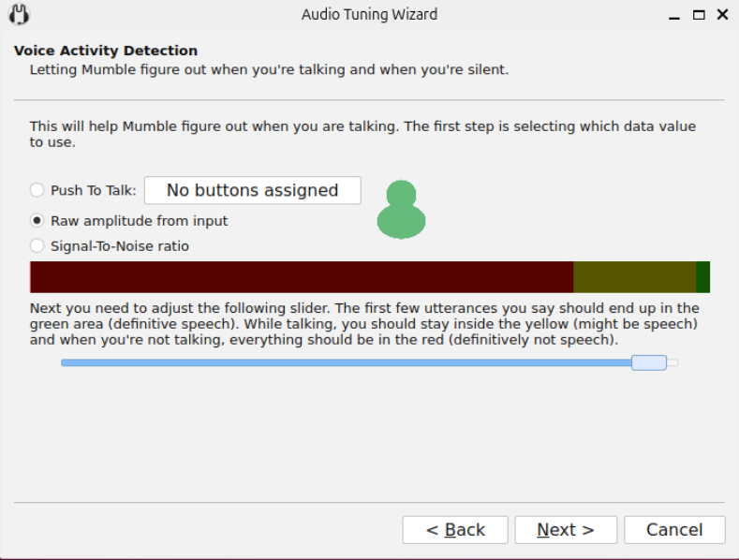
Task: Click the Audio Tuning Wizard title text
Action: point(369,14)
